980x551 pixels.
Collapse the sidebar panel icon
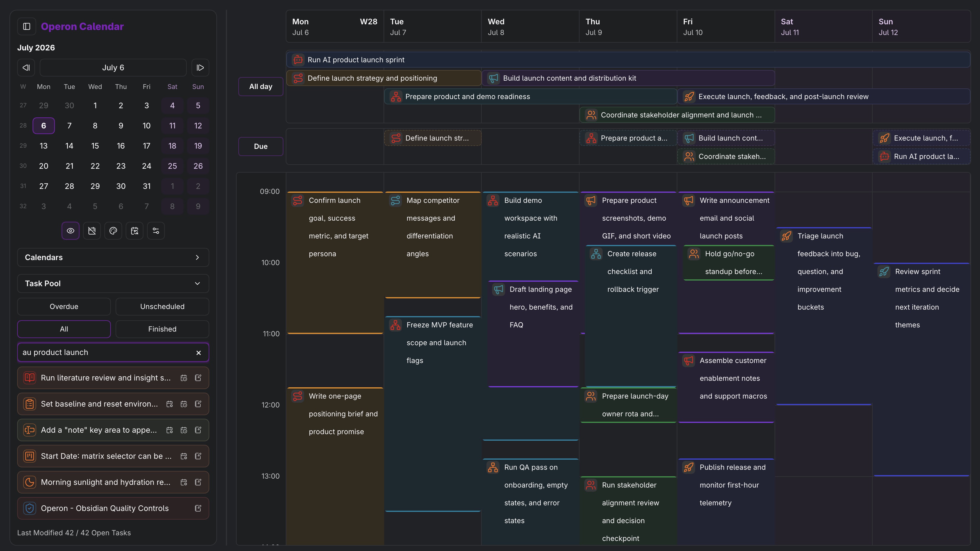pos(27,26)
